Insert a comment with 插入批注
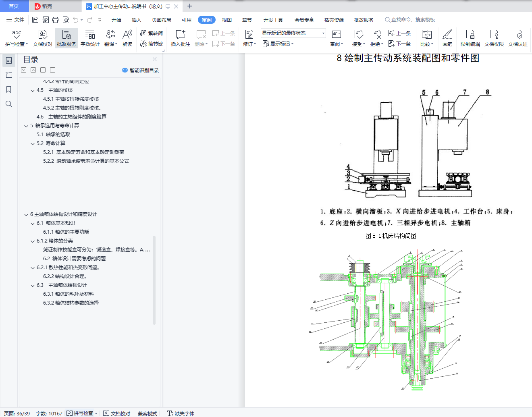The height and width of the screenshot is (417, 532). pyautogui.click(x=180, y=38)
